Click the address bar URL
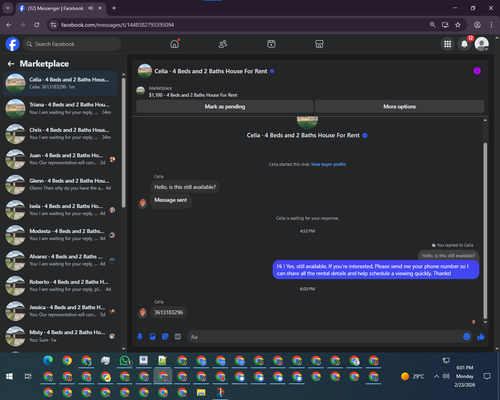 coord(117,25)
